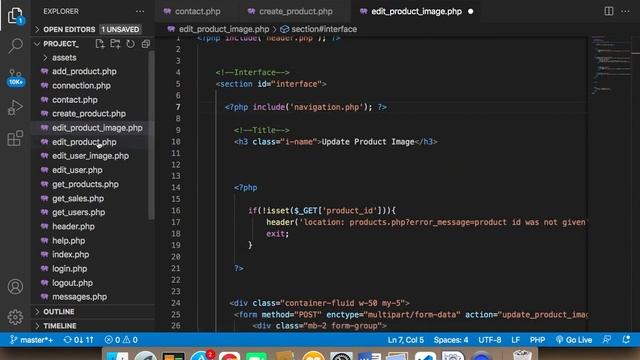Switch to the create_product.php tab

pos(295,11)
